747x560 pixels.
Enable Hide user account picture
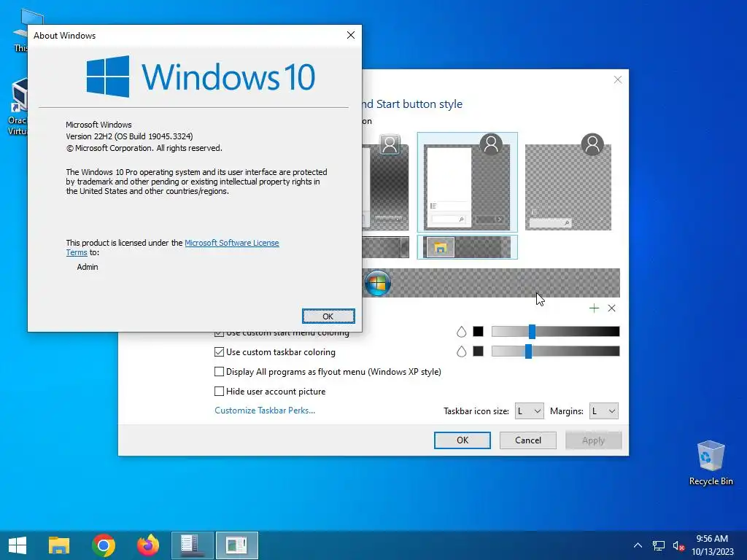point(219,392)
